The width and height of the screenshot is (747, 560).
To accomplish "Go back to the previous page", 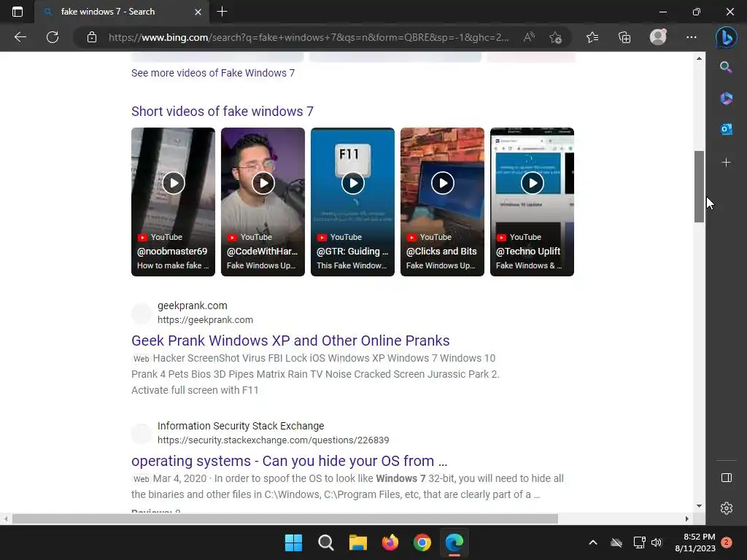I will tap(20, 37).
